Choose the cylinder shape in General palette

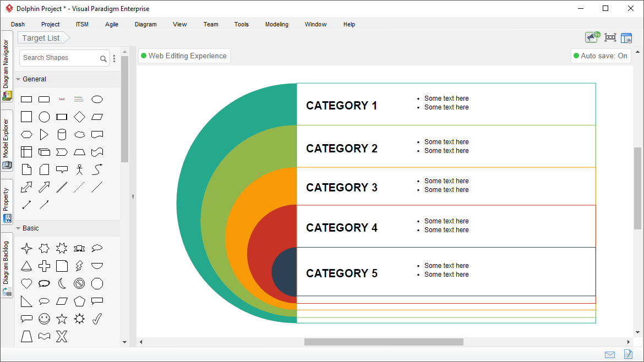[62, 135]
